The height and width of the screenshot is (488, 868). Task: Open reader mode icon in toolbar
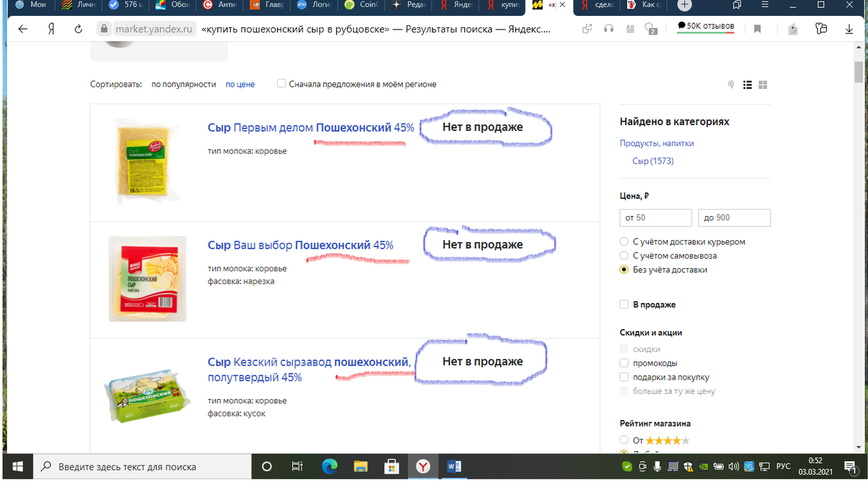click(x=630, y=29)
